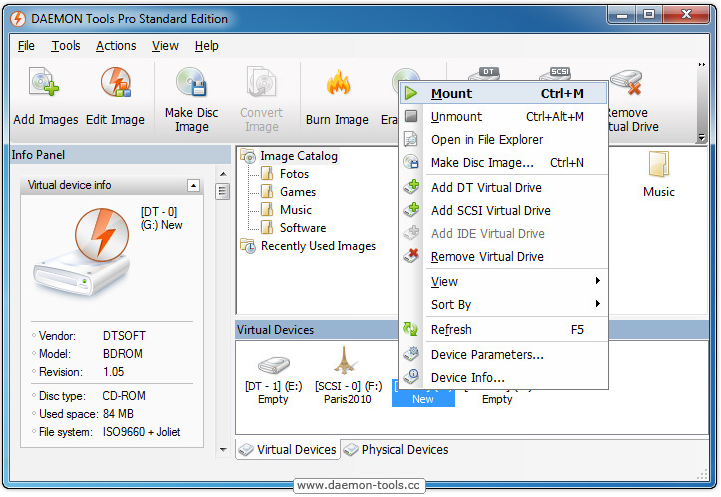Viewport: 721px width, 497px height.
Task: Click the SCSI virtual drive toolbar icon
Action: (x=555, y=74)
